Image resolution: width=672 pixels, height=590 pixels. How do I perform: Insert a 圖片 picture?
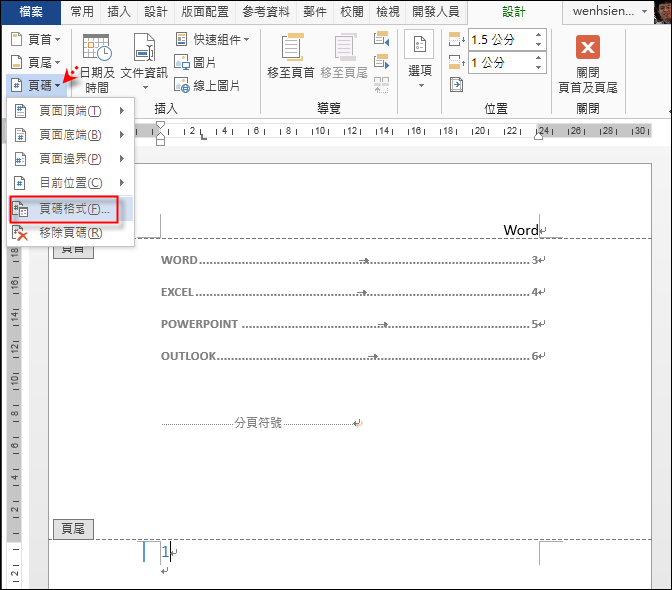pyautogui.click(x=195, y=63)
